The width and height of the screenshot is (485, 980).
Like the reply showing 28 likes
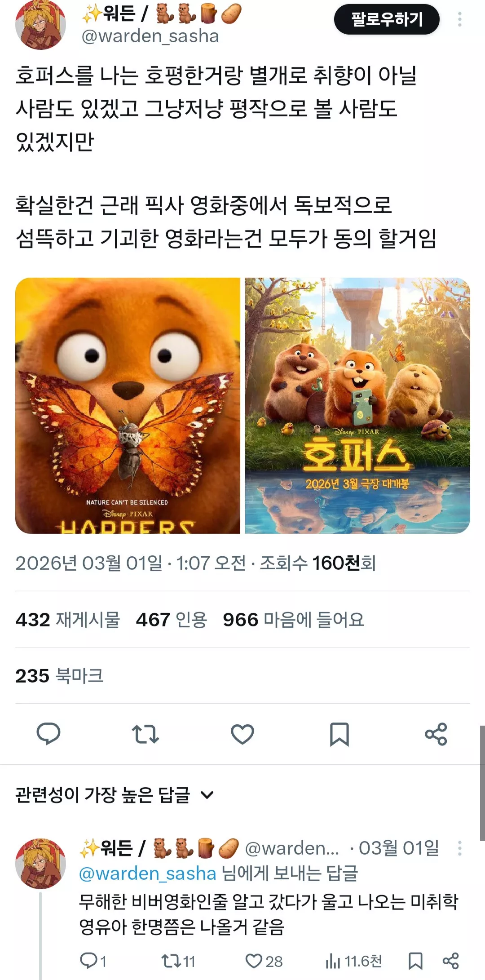264,961
